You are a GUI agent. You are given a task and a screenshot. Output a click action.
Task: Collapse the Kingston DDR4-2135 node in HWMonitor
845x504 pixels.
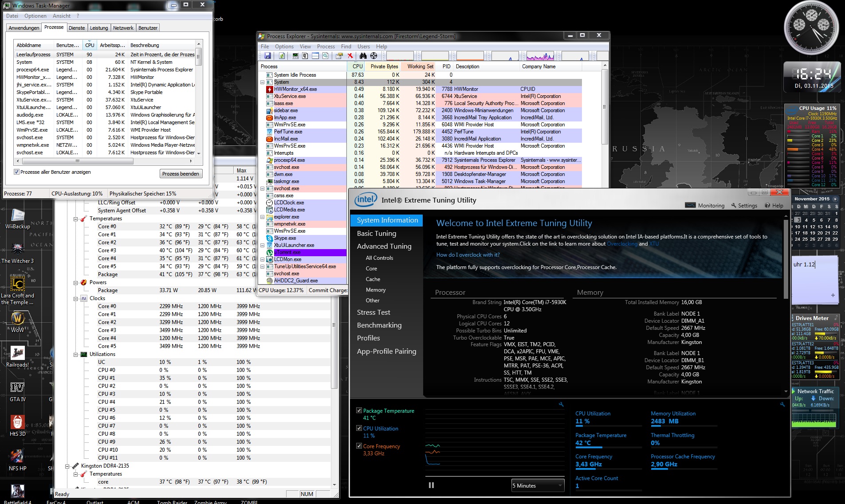[x=67, y=466]
